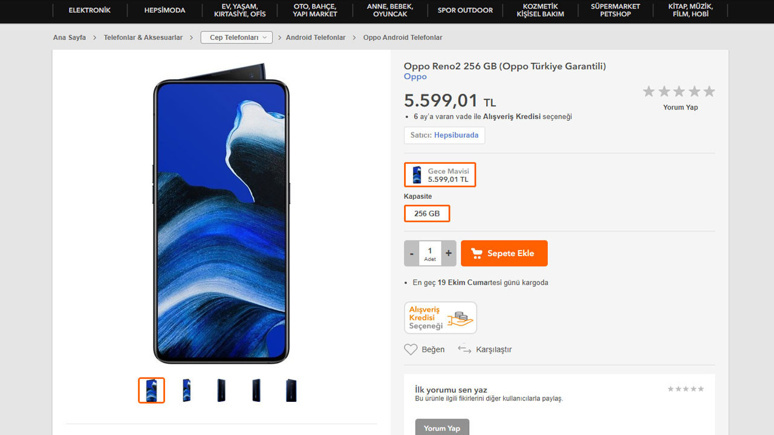Image resolution: width=774 pixels, height=435 pixels.
Task: Open the Oppo brand link
Action: pyautogui.click(x=415, y=77)
